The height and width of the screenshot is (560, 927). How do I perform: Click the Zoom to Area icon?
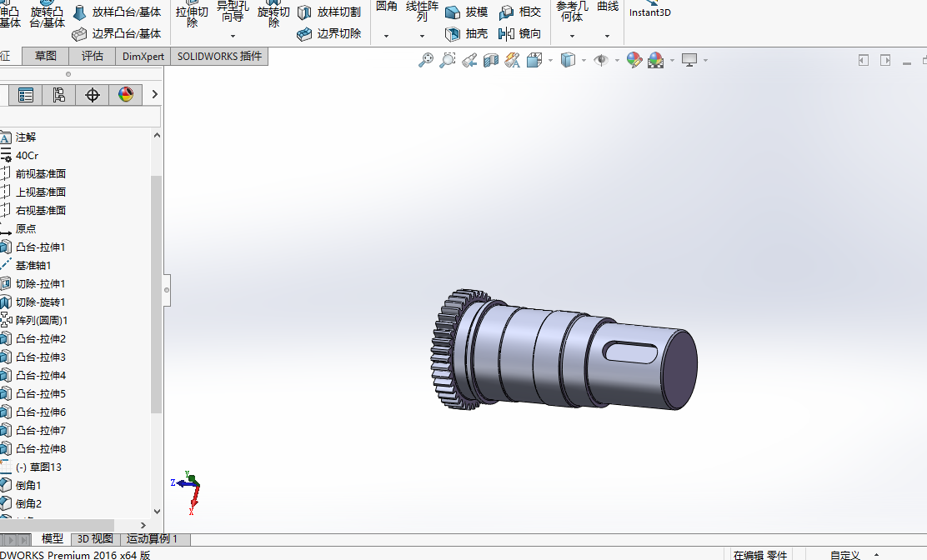(448, 60)
